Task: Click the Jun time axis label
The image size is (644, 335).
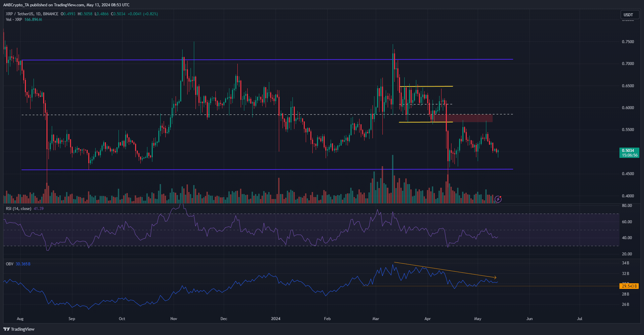Action: (529, 319)
